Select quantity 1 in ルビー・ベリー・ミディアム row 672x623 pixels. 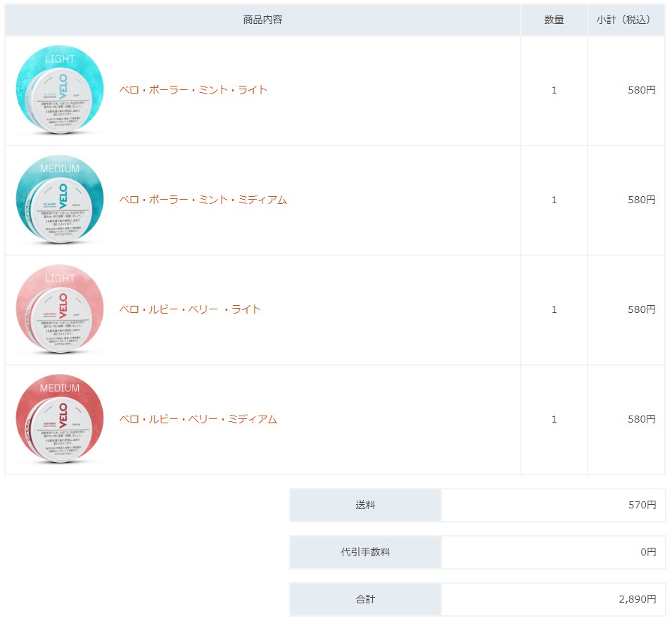click(554, 419)
